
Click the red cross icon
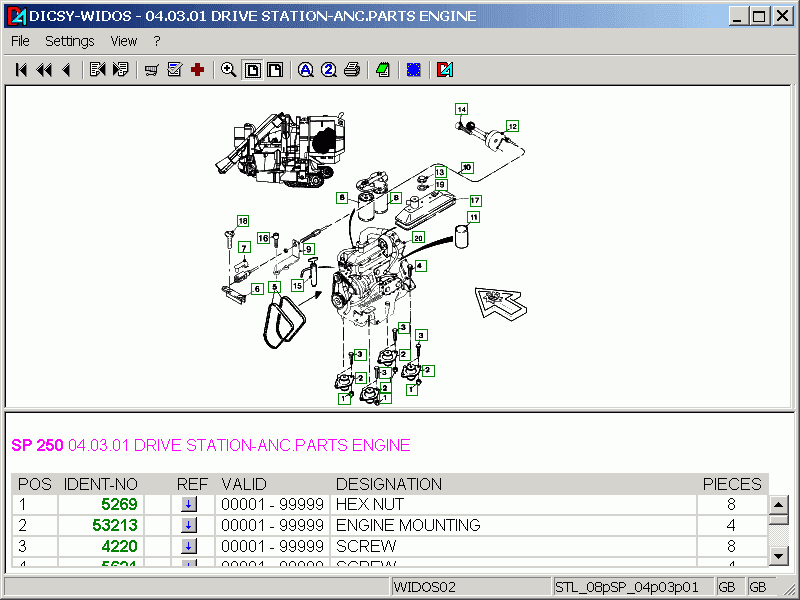pyautogui.click(x=197, y=69)
